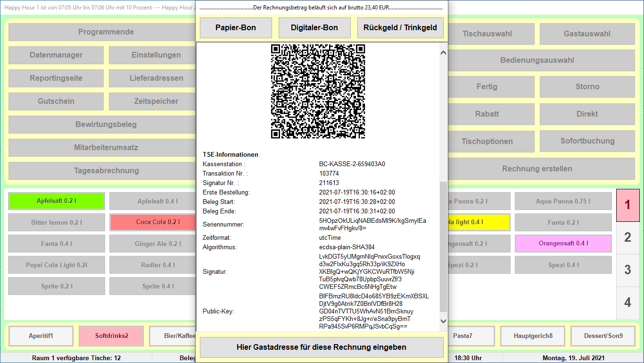The height and width of the screenshot is (363, 644).
Task: Click receipt scrollbar down arrow
Action: [443, 321]
